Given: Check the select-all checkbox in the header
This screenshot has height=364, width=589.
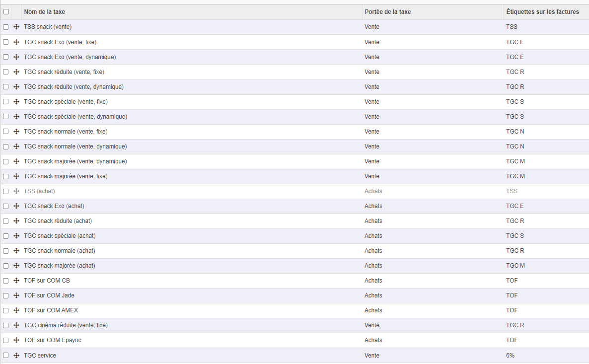Looking at the screenshot, I should pyautogui.click(x=5, y=11).
